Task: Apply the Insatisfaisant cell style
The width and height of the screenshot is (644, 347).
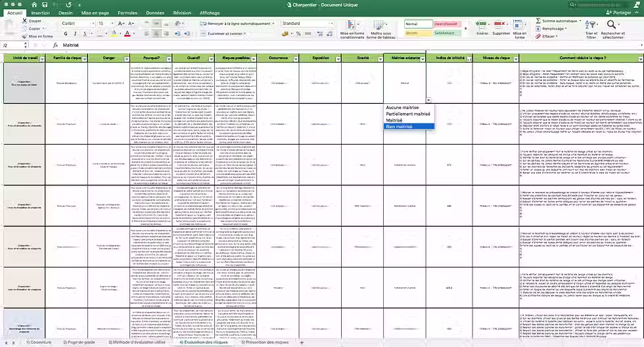Action: coord(448,24)
